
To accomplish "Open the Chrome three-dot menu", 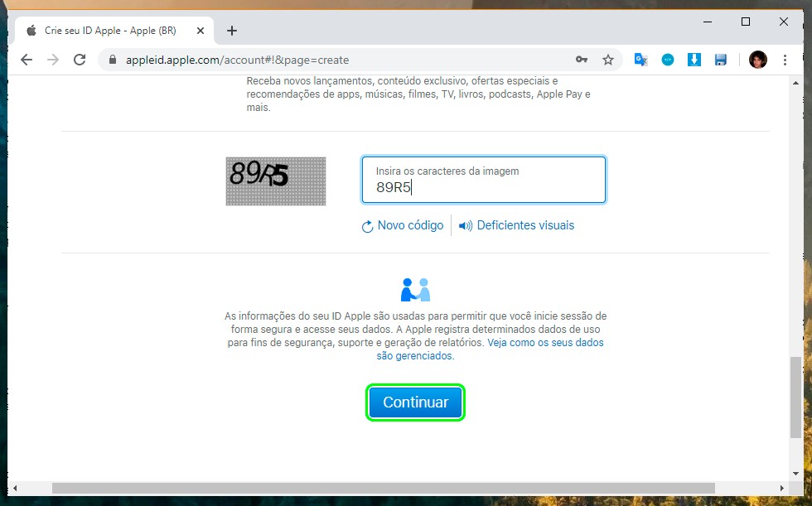I will (785, 60).
